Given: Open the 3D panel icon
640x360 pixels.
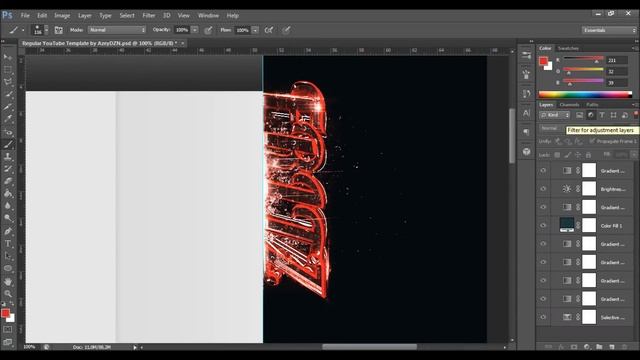Looking at the screenshot, I should (526, 151).
